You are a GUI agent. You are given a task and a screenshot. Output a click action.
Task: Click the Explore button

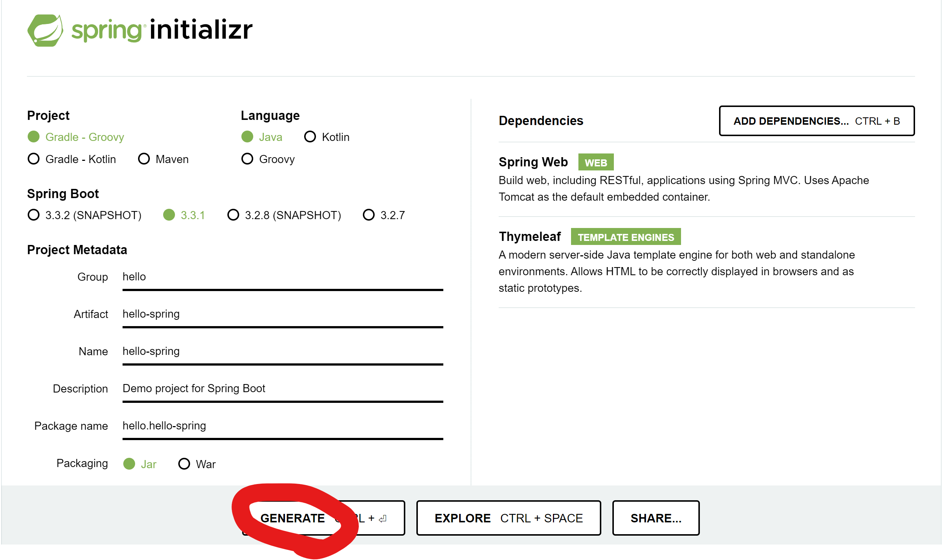[509, 518]
